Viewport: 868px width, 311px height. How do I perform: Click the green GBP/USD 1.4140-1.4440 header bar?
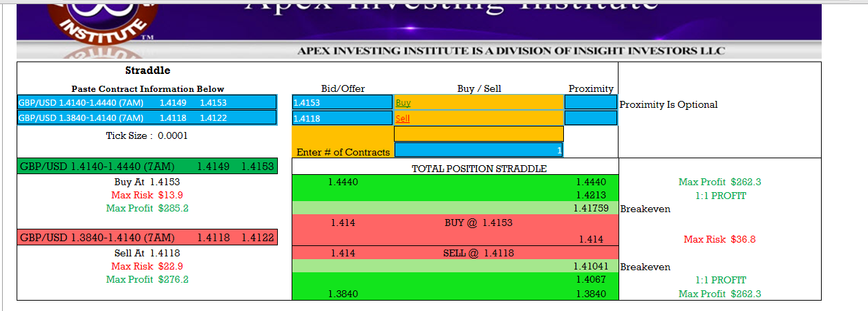(147, 167)
